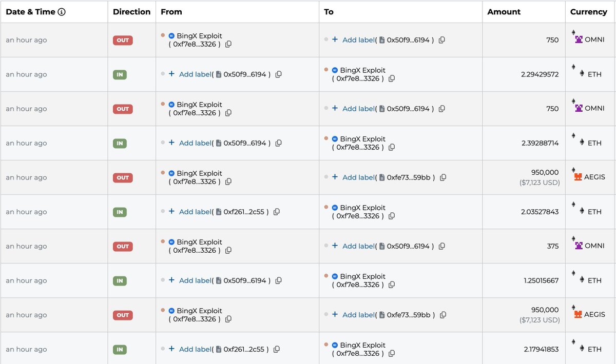Click BingX Exploit label in the 375 OMNI row
The width and height of the screenshot is (616, 364).
pos(199,242)
